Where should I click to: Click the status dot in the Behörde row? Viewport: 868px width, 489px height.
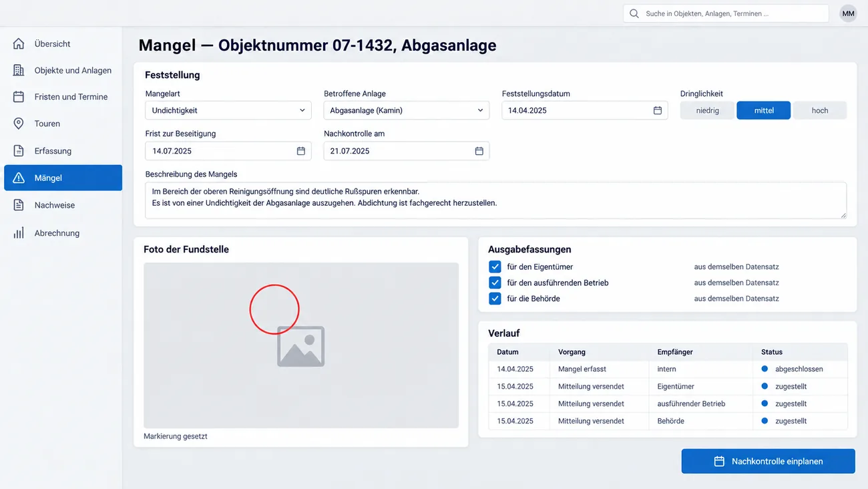[x=765, y=421]
